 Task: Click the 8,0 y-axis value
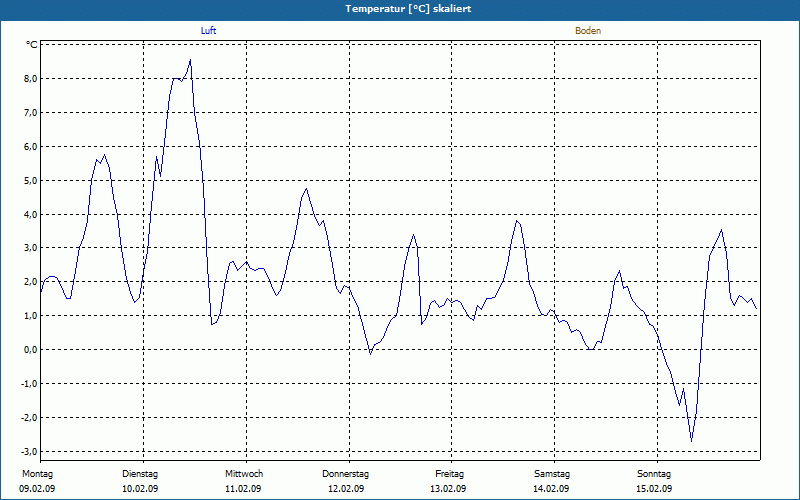[29, 79]
